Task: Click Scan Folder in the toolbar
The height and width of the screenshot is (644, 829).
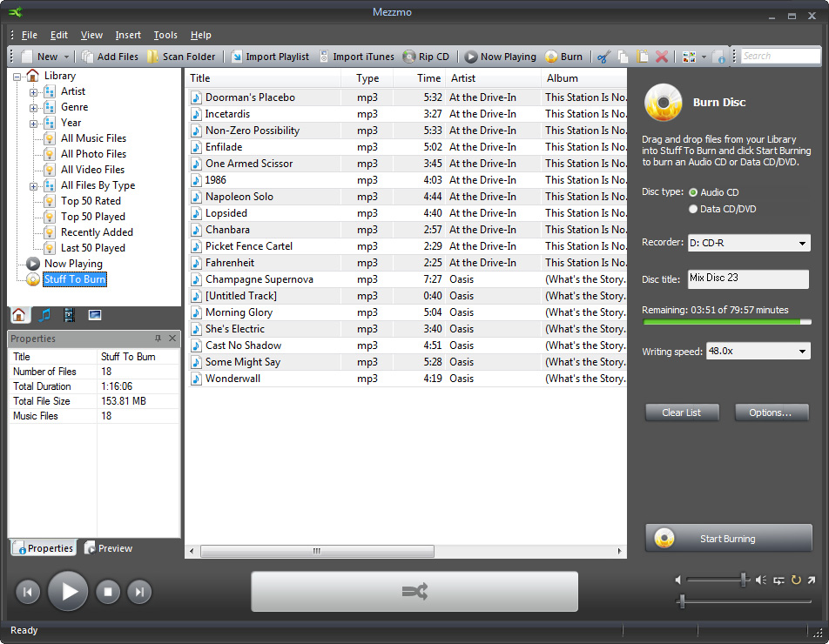Action: (x=181, y=57)
